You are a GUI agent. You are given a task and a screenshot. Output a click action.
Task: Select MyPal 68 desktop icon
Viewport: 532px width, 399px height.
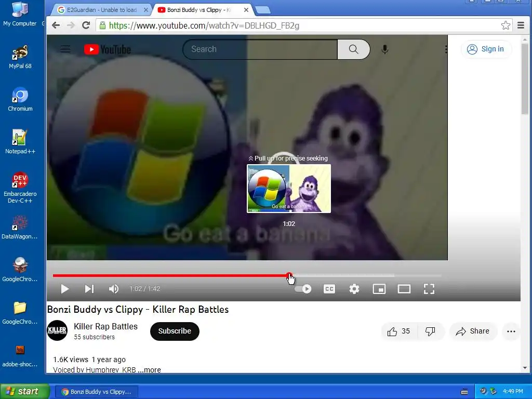pos(20,57)
